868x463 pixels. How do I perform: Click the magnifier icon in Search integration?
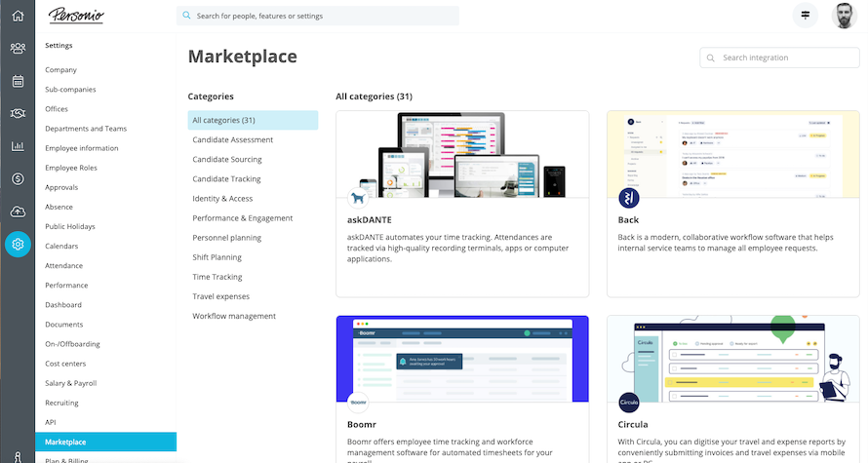pyautogui.click(x=711, y=58)
